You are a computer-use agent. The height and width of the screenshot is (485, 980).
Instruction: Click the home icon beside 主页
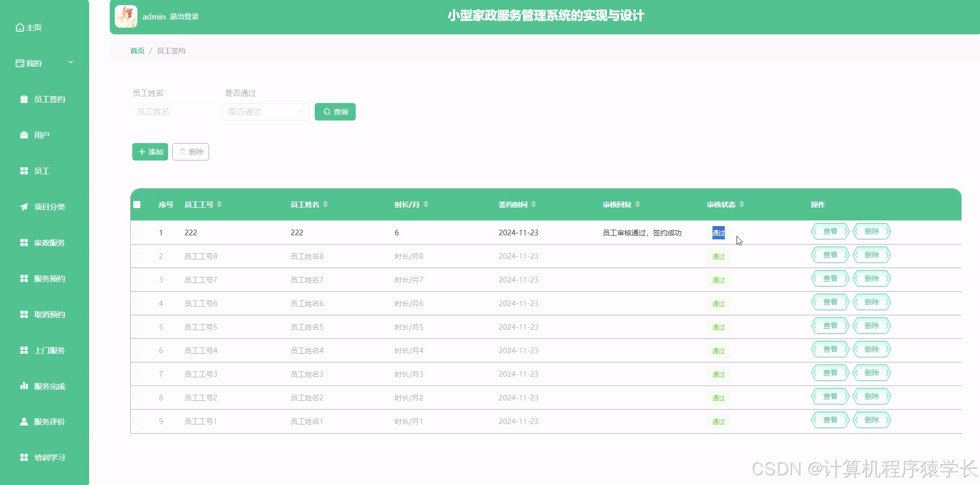point(20,27)
